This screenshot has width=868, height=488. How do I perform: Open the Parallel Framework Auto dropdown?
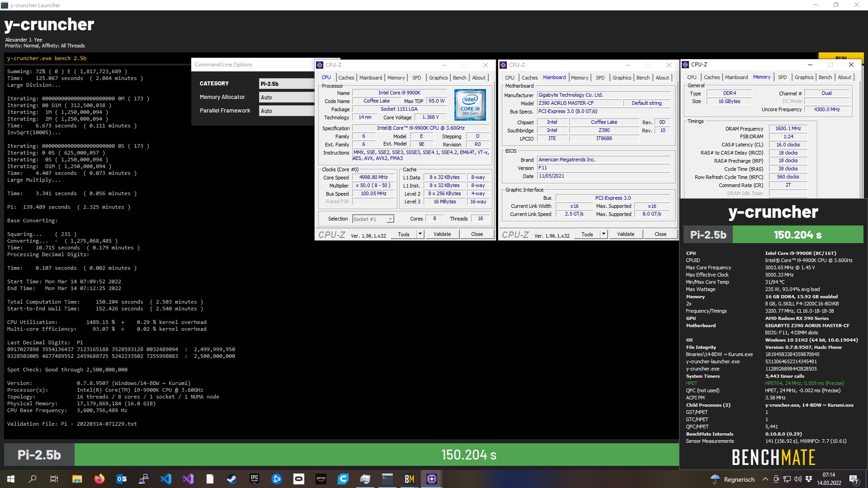coord(287,111)
